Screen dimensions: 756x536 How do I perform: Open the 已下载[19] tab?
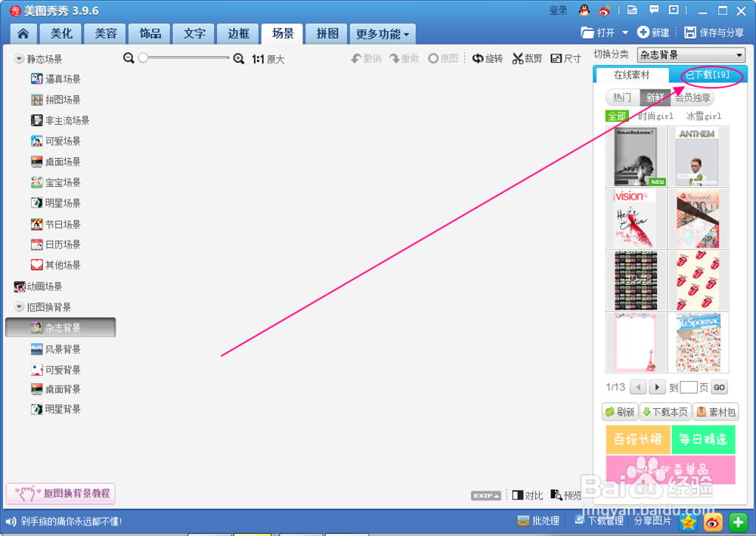tap(708, 75)
